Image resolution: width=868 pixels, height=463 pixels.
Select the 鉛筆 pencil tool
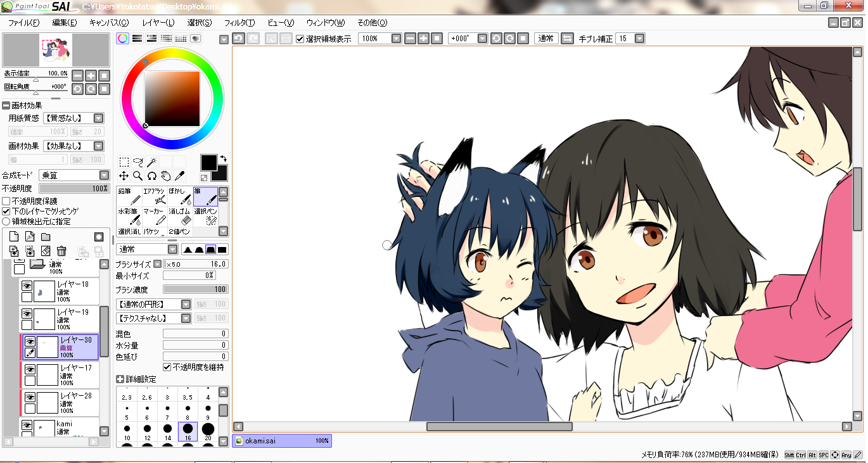(x=129, y=196)
